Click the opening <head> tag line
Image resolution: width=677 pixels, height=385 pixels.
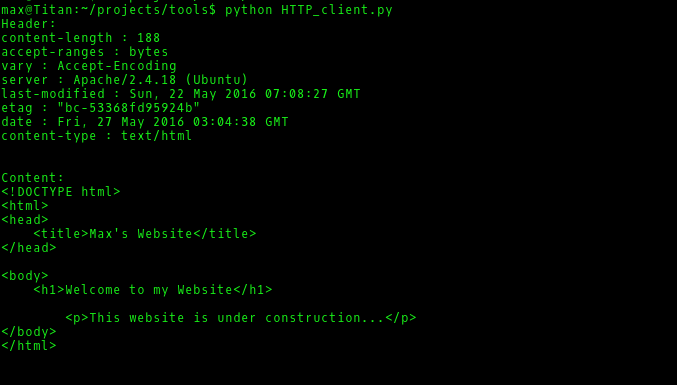click(x=25, y=220)
